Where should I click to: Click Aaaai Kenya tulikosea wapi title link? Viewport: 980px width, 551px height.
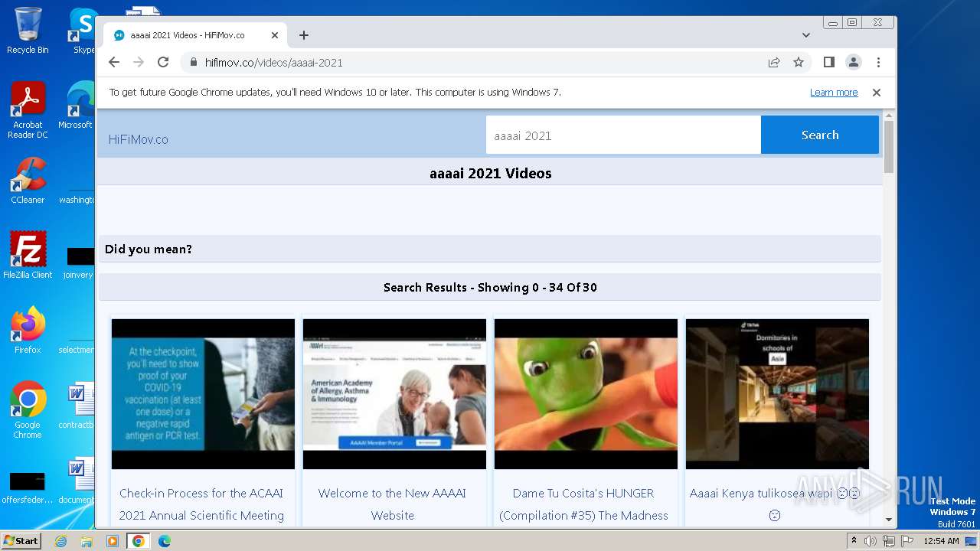773,504
